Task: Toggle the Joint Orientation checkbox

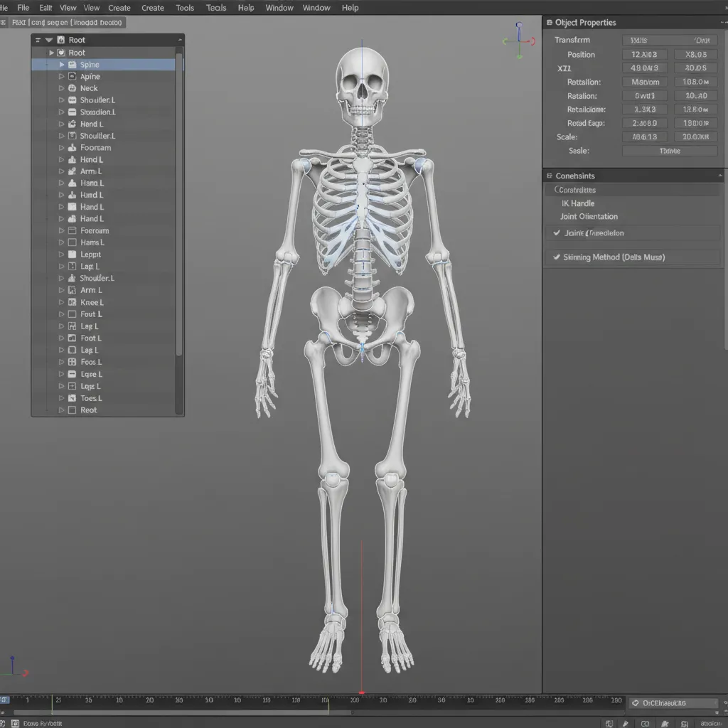Action: pos(557,232)
